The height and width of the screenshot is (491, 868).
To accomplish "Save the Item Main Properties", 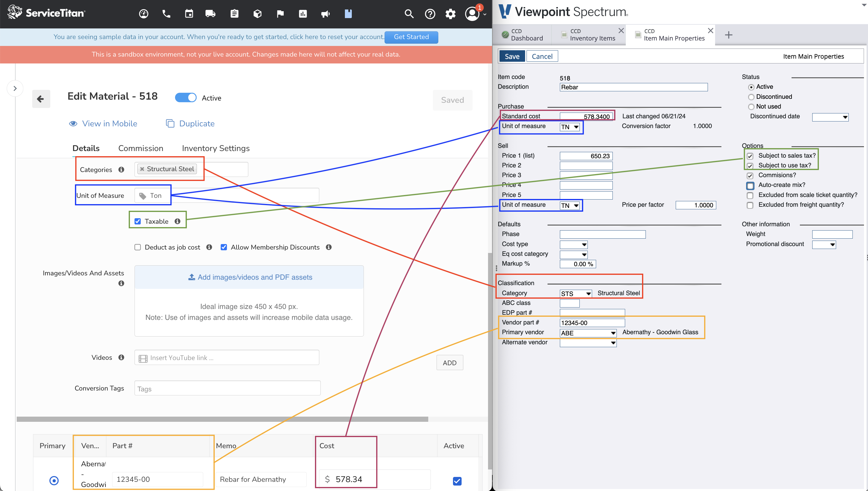I will [x=511, y=56].
